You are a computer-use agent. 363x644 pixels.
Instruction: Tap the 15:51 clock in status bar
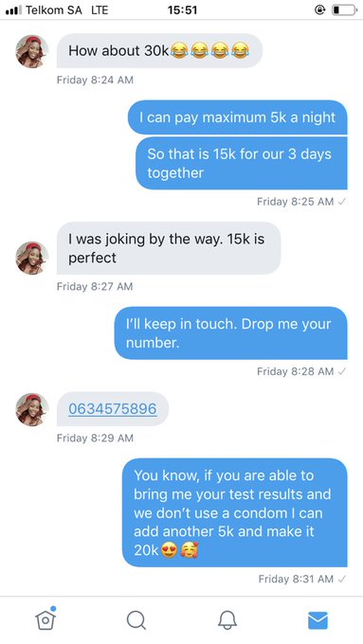[182, 10]
